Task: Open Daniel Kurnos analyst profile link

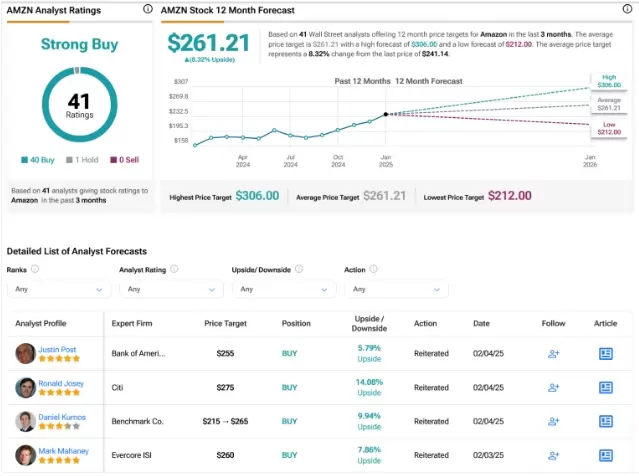Action: click(x=62, y=417)
